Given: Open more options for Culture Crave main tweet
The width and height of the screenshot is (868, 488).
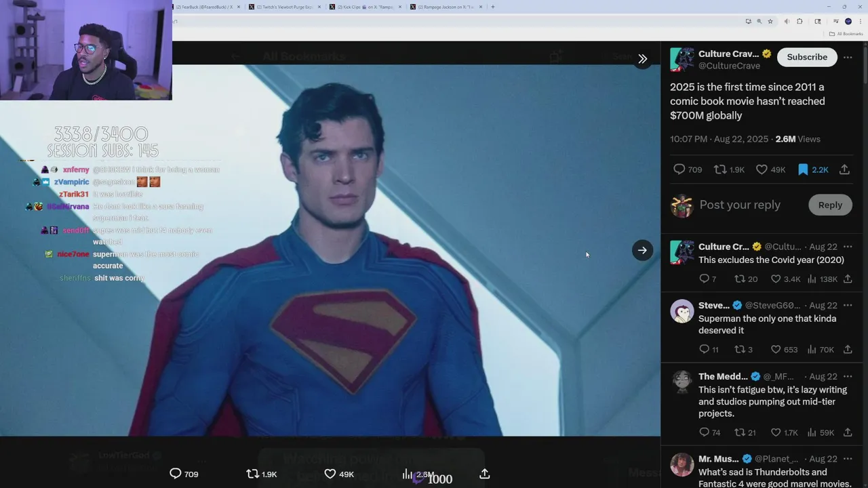Looking at the screenshot, I should pos(848,57).
